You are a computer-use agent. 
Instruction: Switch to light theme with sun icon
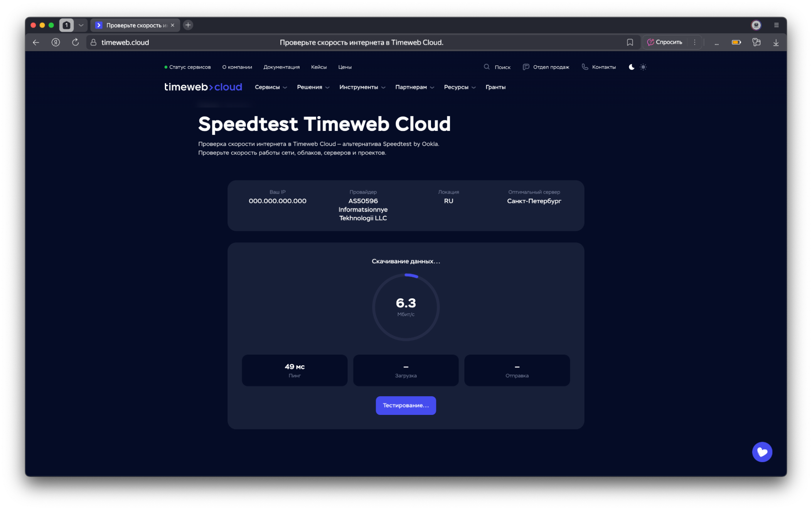643,67
